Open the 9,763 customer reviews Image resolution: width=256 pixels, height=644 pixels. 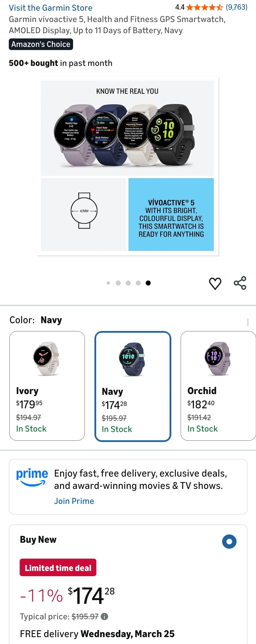pos(237,7)
